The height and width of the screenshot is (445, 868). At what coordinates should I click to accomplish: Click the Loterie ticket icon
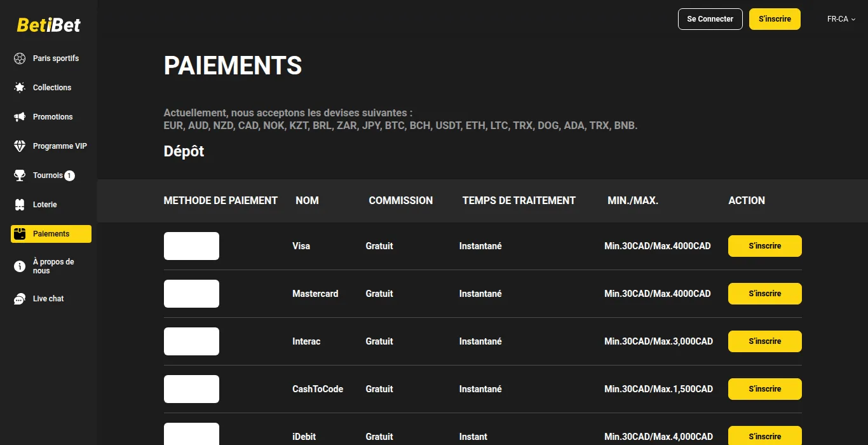(20, 205)
